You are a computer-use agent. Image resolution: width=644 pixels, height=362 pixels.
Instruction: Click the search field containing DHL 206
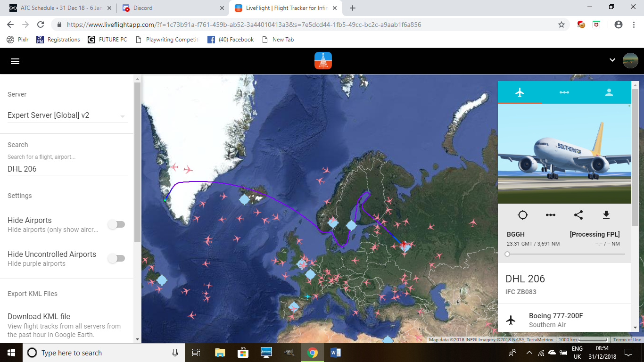click(67, 169)
